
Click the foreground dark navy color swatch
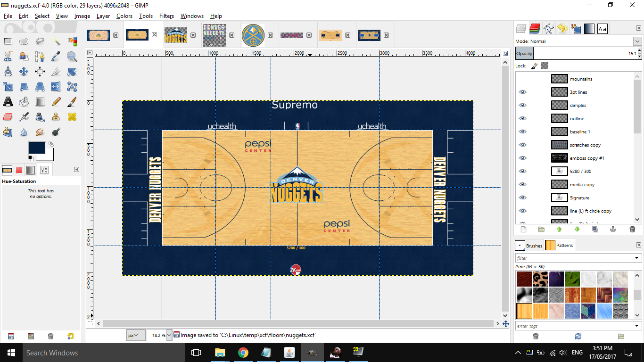[x=36, y=148]
